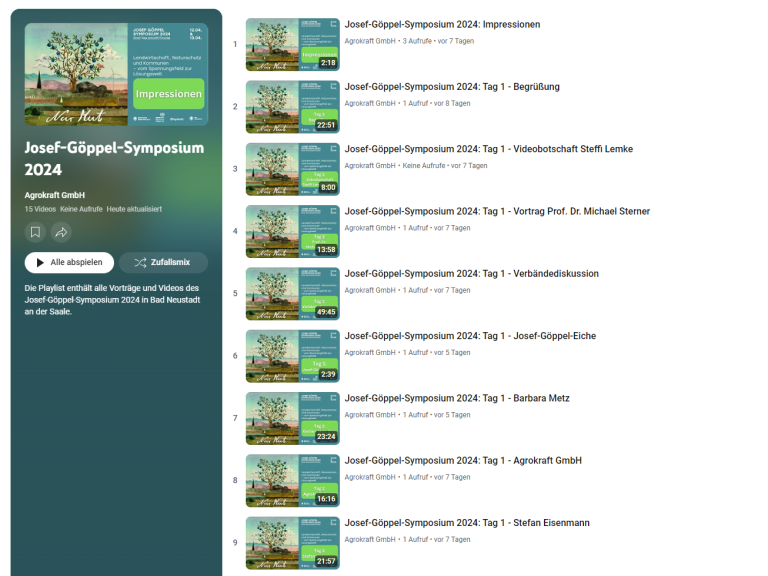768x576 pixels.
Task: Click Agrokraft GmbH channel under Begrüßung video
Action: coord(370,103)
